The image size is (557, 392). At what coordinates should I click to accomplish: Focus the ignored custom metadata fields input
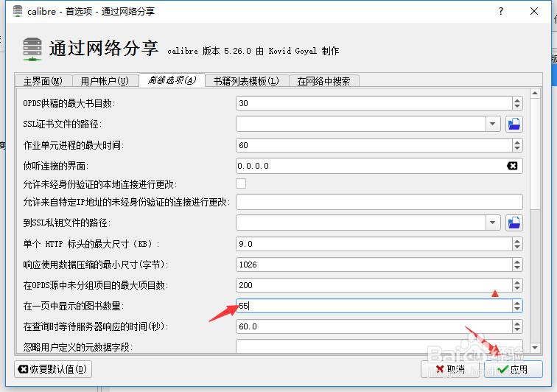point(379,346)
